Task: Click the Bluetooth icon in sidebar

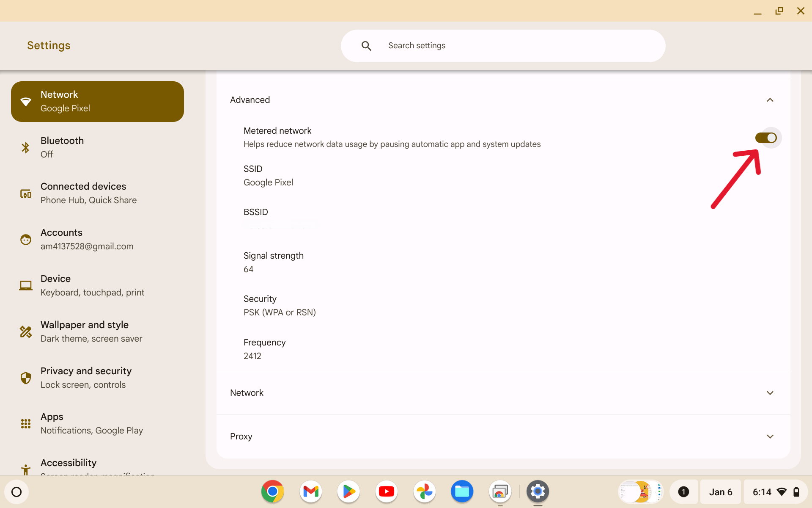Action: click(x=26, y=147)
